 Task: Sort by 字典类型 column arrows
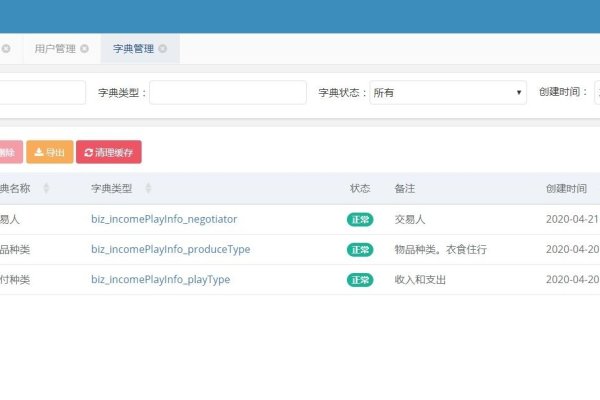[148, 188]
